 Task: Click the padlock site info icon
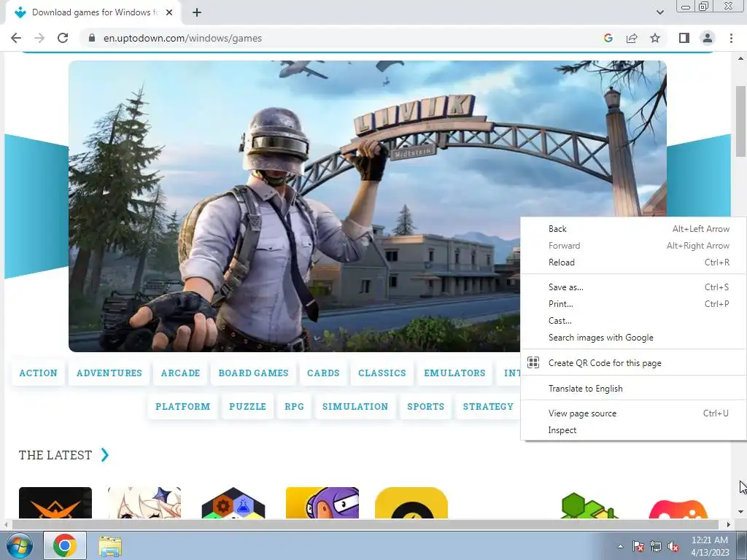[x=92, y=38]
